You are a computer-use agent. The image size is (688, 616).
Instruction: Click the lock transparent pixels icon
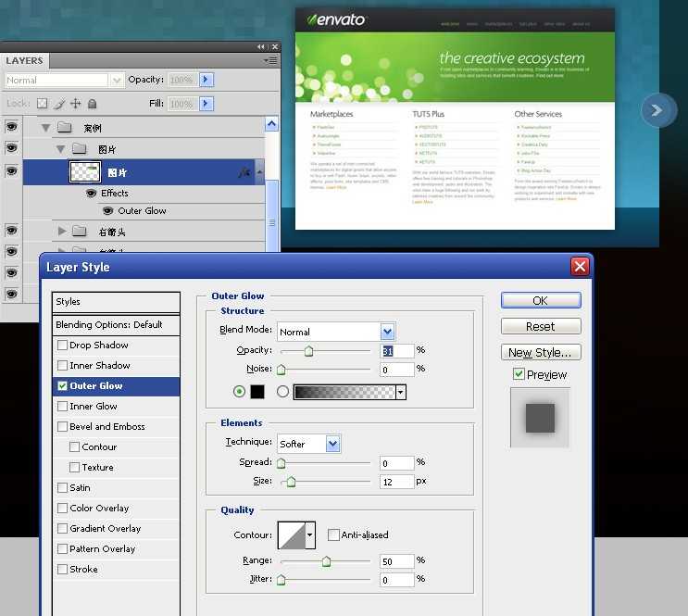[44, 104]
